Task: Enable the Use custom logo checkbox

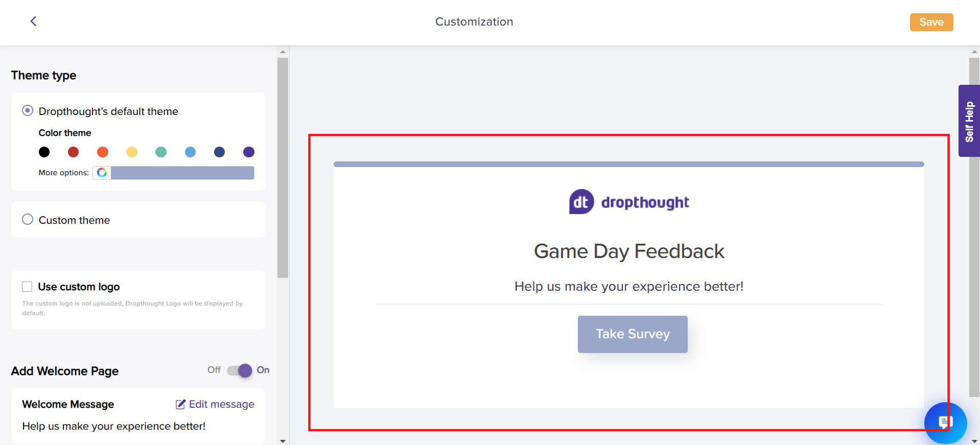Action: pyautogui.click(x=27, y=287)
